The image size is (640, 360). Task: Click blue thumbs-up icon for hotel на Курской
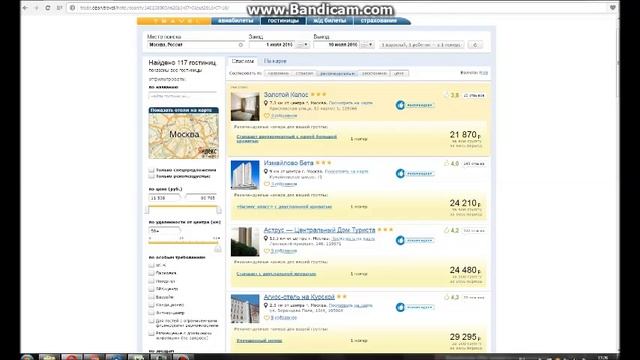point(400,307)
